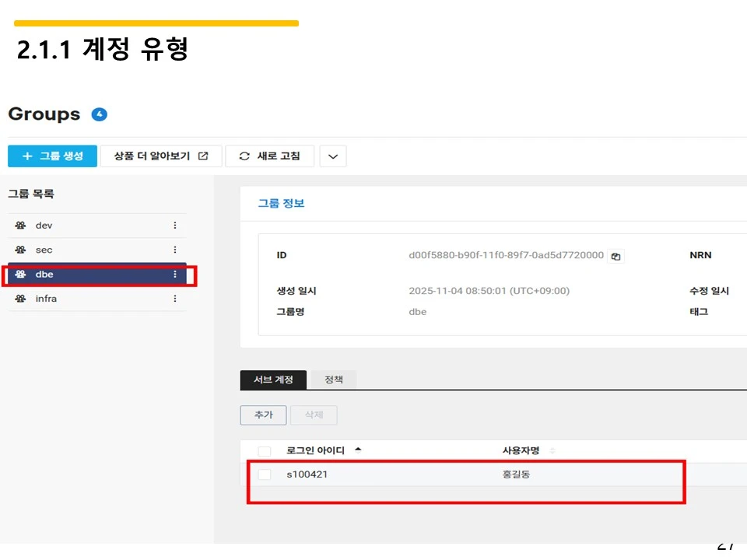The image size is (747, 560).
Task: Open 상품 더 알아보기 via its external link icon
Action: 204,156
